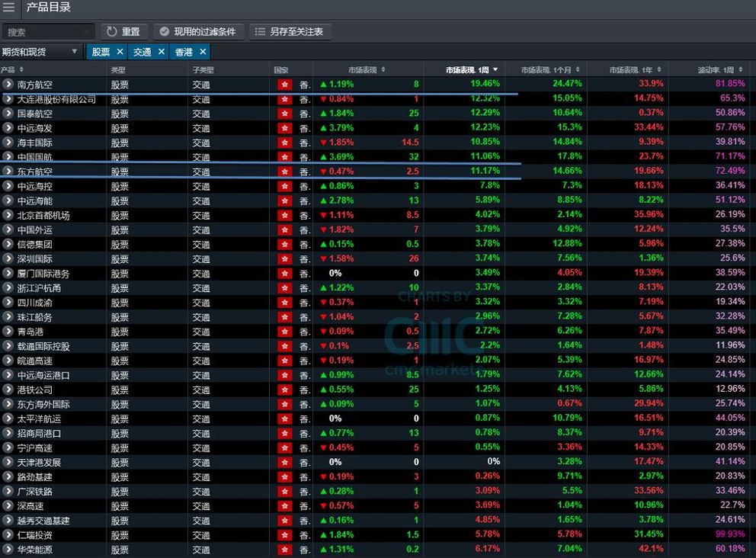
Task: Expand the 国泰航空 row
Action: click(x=8, y=114)
